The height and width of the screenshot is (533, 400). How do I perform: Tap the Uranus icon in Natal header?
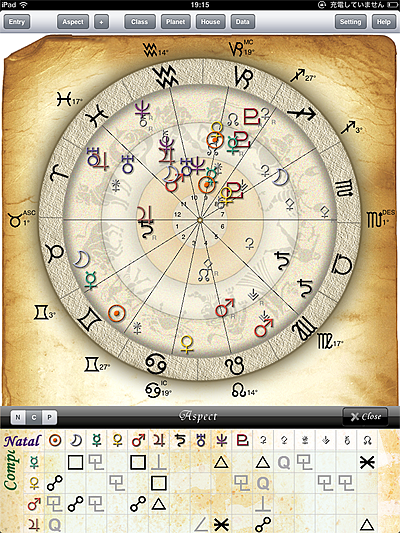(201, 441)
